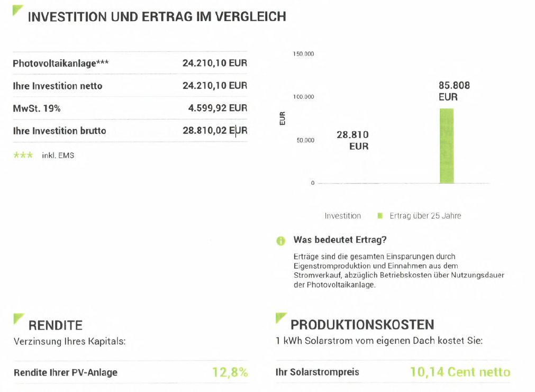This screenshot has width=535, height=392.
Task: Click the MwSt. 19% amount value
Action: pos(217,108)
